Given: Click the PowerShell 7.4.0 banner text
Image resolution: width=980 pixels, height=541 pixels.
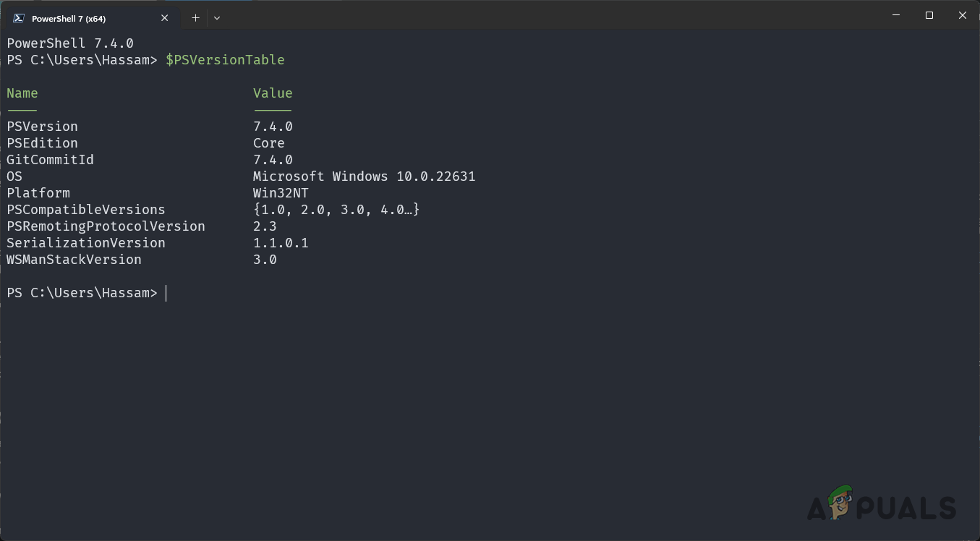Looking at the screenshot, I should click(69, 43).
